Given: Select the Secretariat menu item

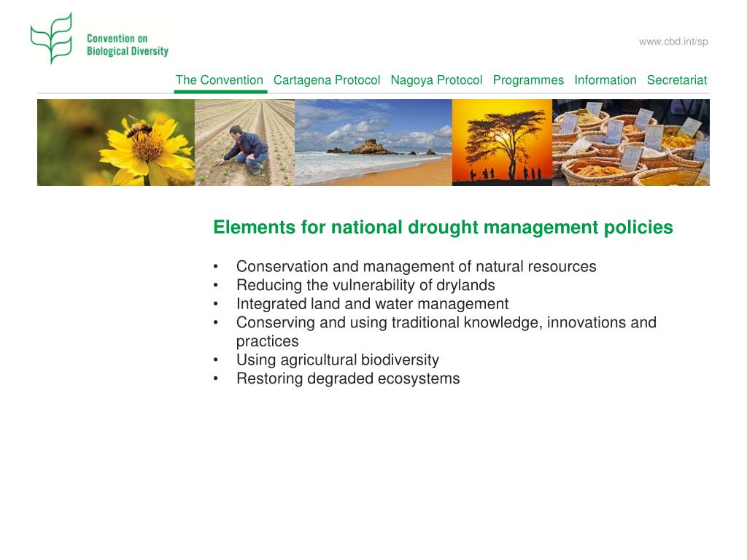Looking at the screenshot, I should (x=677, y=80).
